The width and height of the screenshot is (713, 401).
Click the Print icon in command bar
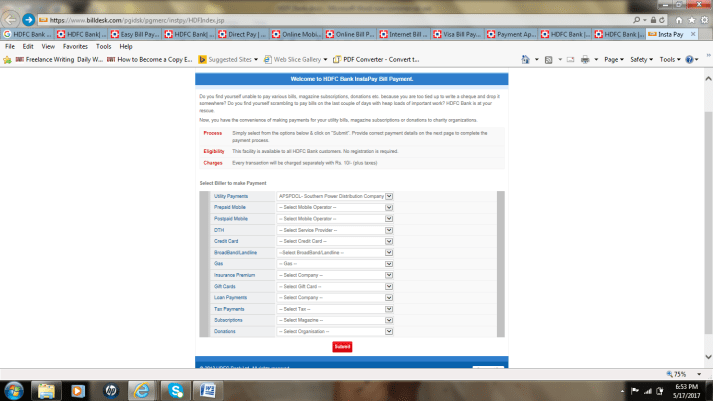point(585,60)
